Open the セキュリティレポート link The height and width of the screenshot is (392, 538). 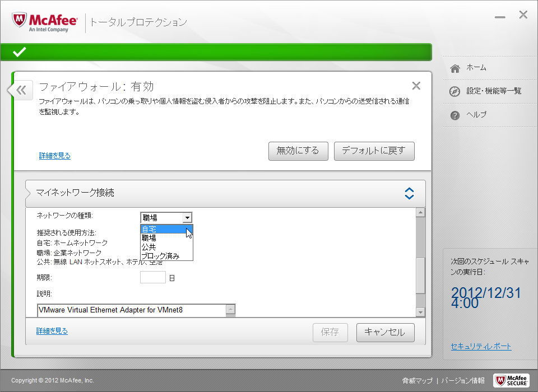click(x=481, y=347)
